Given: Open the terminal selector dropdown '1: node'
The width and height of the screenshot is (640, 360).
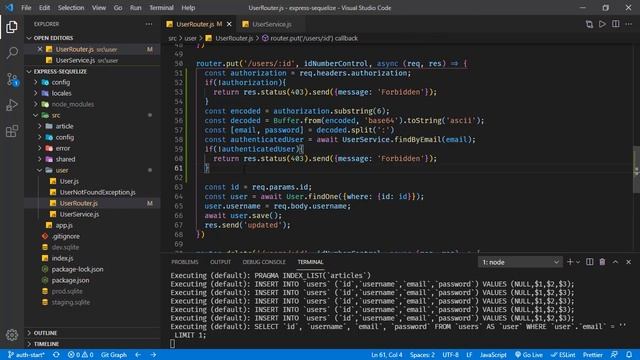Looking at the screenshot, I should point(520,262).
